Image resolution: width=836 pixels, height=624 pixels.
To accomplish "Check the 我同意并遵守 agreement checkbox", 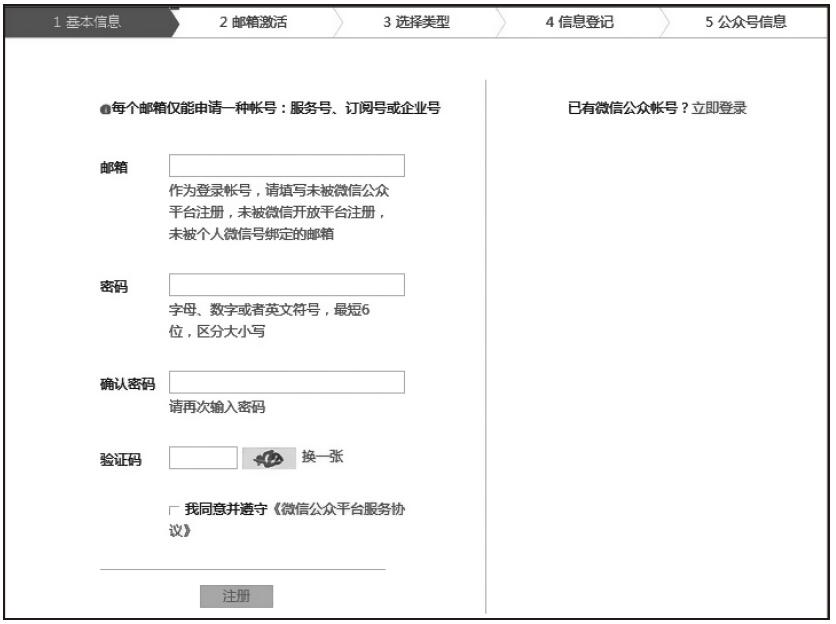I will [x=174, y=510].
